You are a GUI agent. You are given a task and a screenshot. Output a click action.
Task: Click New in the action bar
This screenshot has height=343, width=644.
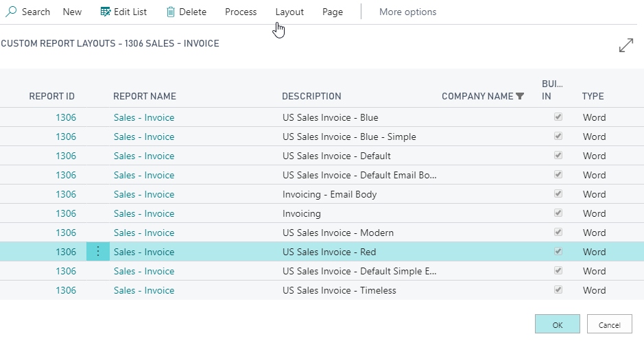click(x=72, y=12)
